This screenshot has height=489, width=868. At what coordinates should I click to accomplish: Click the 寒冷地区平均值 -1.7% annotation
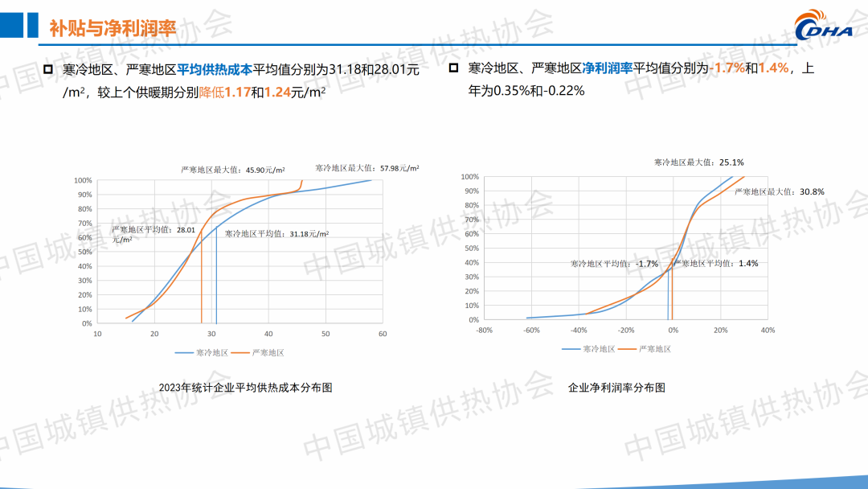(x=614, y=264)
